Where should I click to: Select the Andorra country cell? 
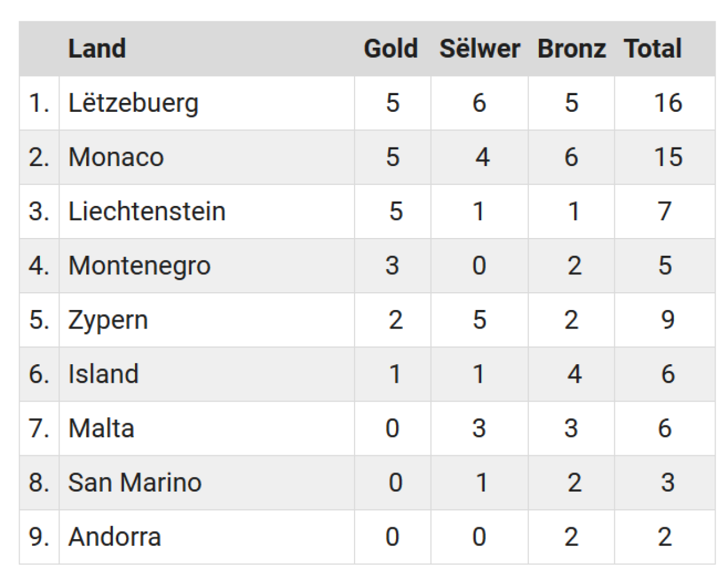(114, 537)
